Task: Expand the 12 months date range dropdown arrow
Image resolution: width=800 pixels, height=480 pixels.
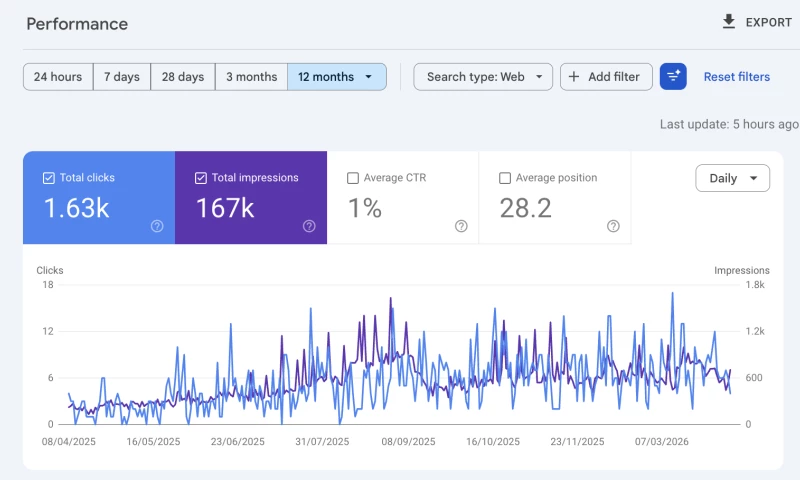Action: pyautogui.click(x=368, y=77)
